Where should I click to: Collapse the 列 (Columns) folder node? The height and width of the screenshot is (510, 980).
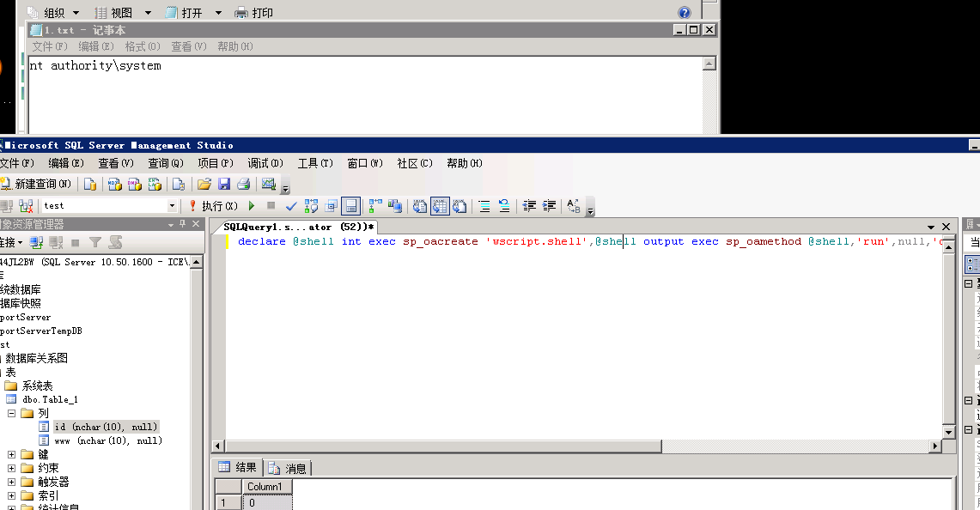tap(11, 413)
